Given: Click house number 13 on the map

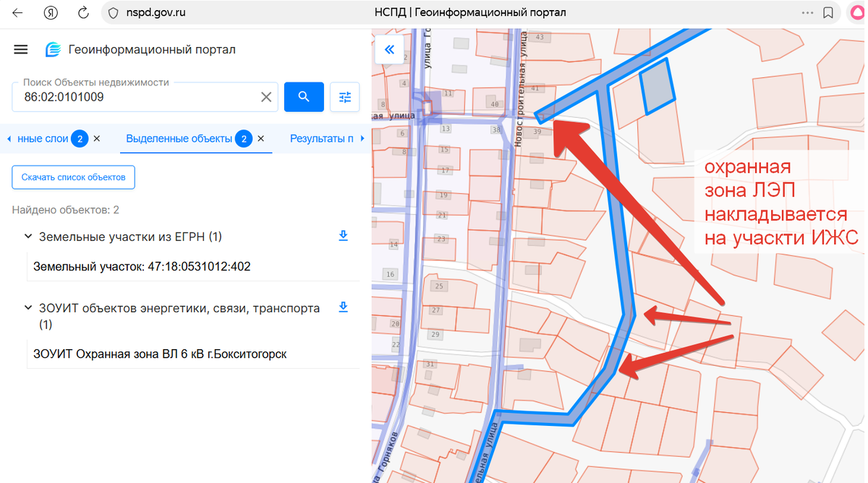Looking at the screenshot, I should coord(446,129).
